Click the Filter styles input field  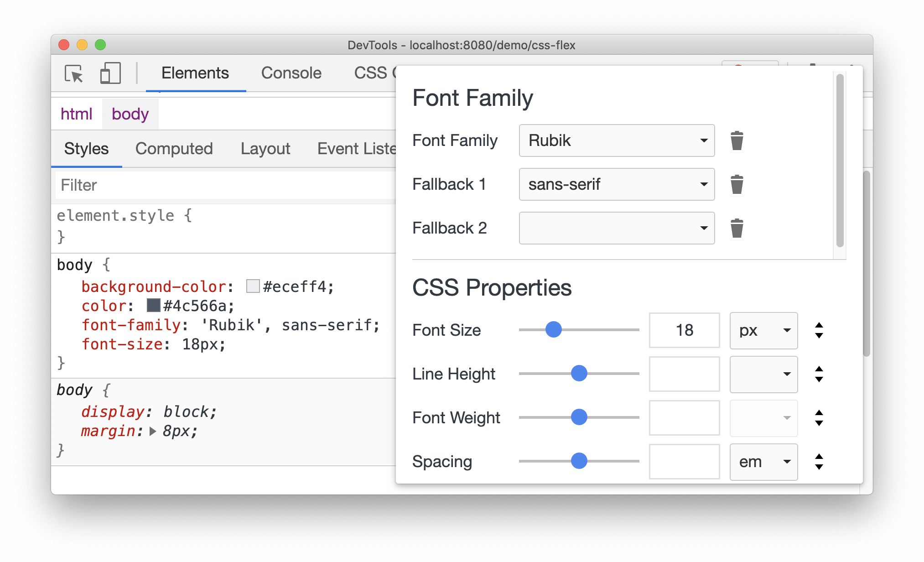pos(219,186)
